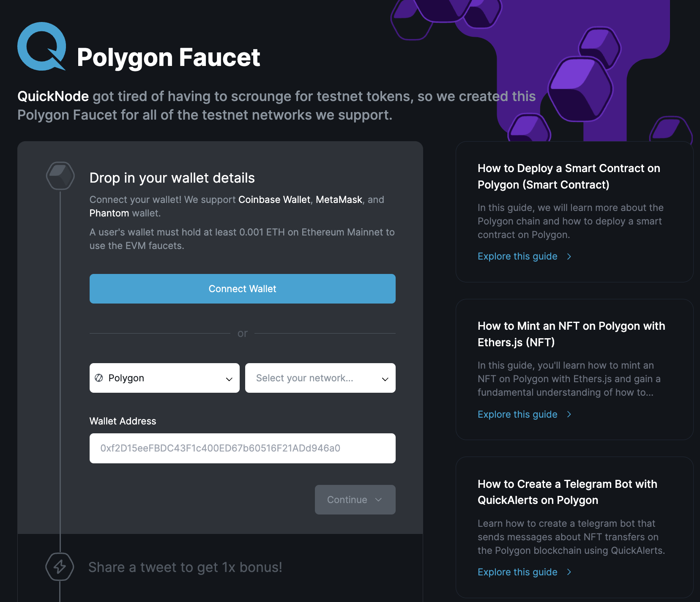Image resolution: width=700 pixels, height=602 pixels.
Task: Expand the Select your network dropdown
Action: click(x=320, y=378)
